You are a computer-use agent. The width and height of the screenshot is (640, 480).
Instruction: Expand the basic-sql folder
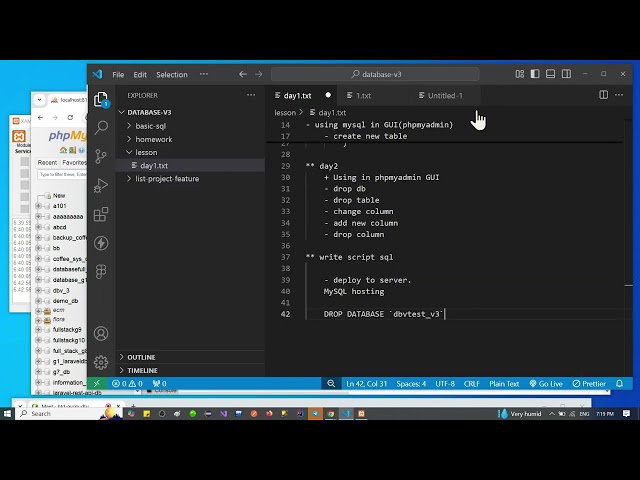[151, 126]
